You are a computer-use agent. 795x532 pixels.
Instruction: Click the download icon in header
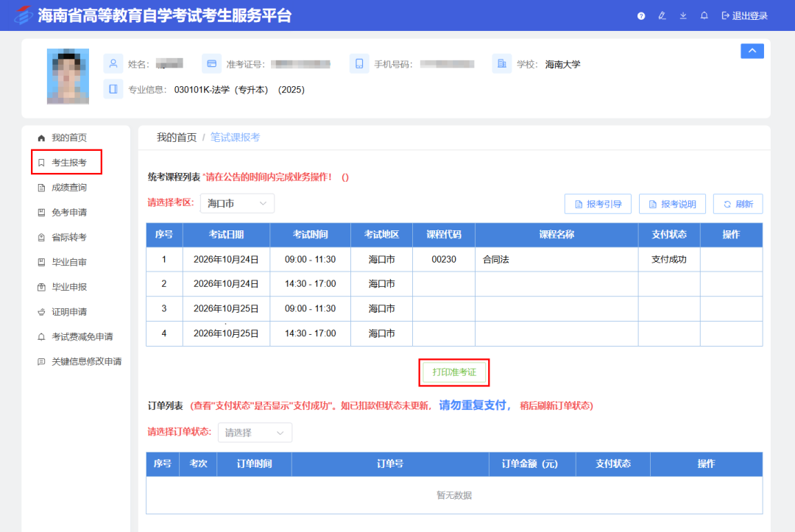(683, 15)
